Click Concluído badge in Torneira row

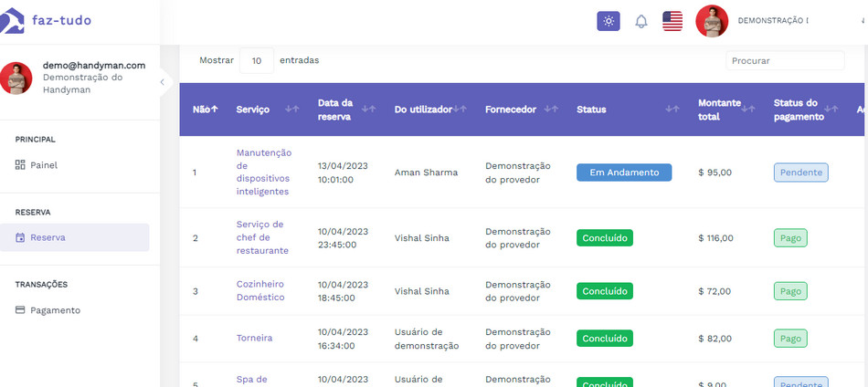(605, 339)
